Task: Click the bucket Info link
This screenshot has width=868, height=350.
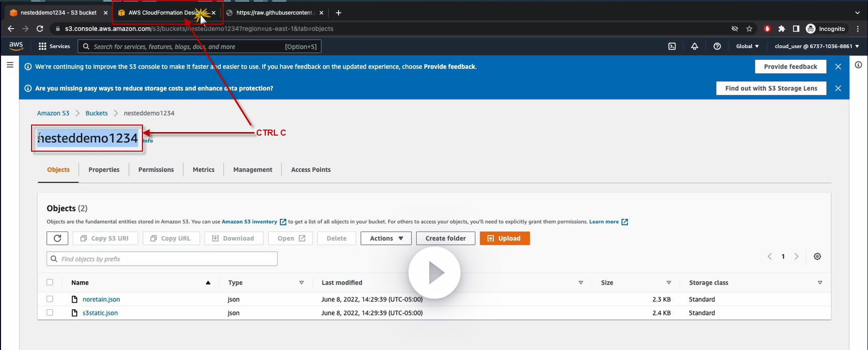Action: (147, 141)
